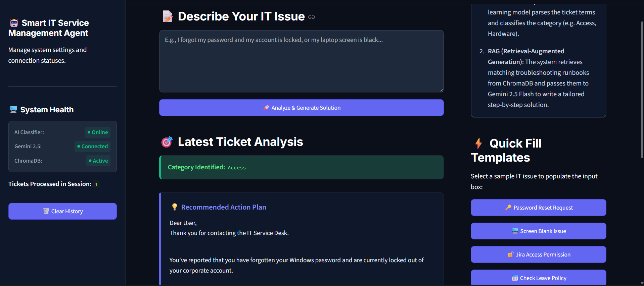Screen dimensions: 644x286
Task: Clear the ticket history in the sidebar
Action: point(62,211)
